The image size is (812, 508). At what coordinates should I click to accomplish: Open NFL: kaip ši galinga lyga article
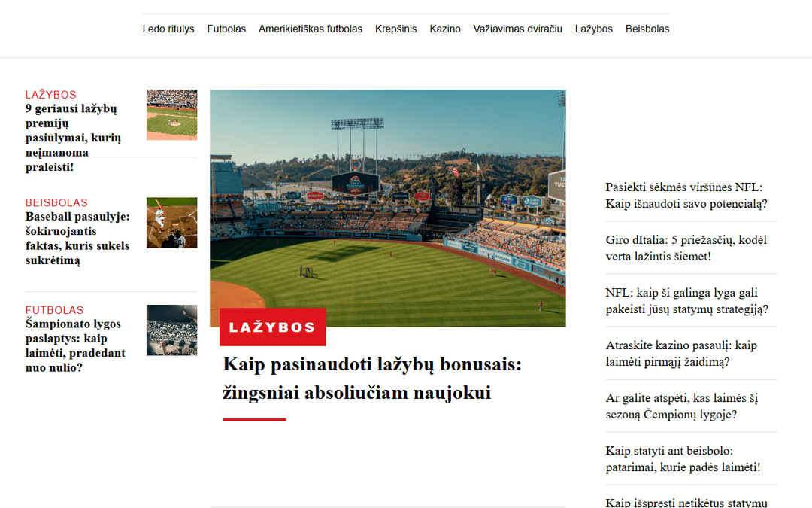point(686,301)
